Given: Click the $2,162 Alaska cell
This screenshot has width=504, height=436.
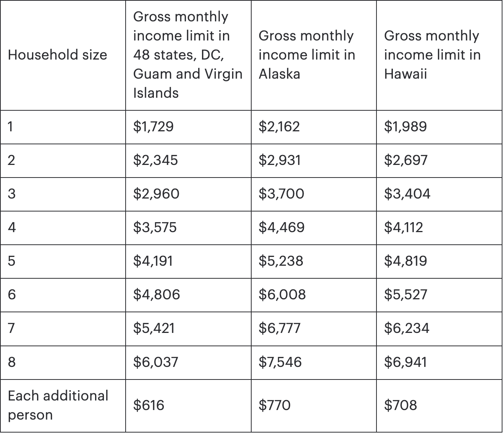Looking at the screenshot, I should (x=279, y=126).
